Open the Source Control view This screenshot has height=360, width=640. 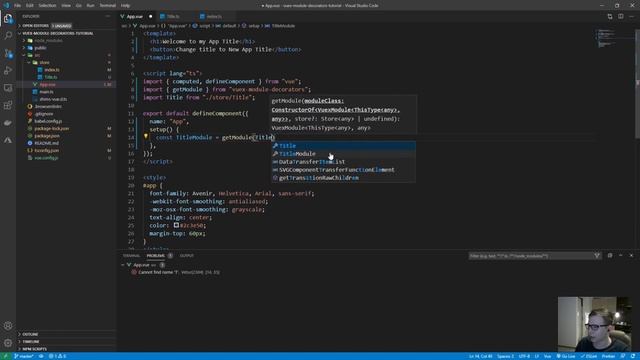tap(8, 53)
